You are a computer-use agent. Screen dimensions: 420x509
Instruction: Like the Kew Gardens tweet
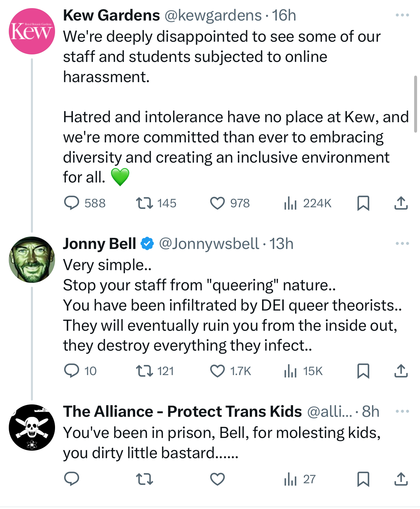pyautogui.click(x=217, y=203)
